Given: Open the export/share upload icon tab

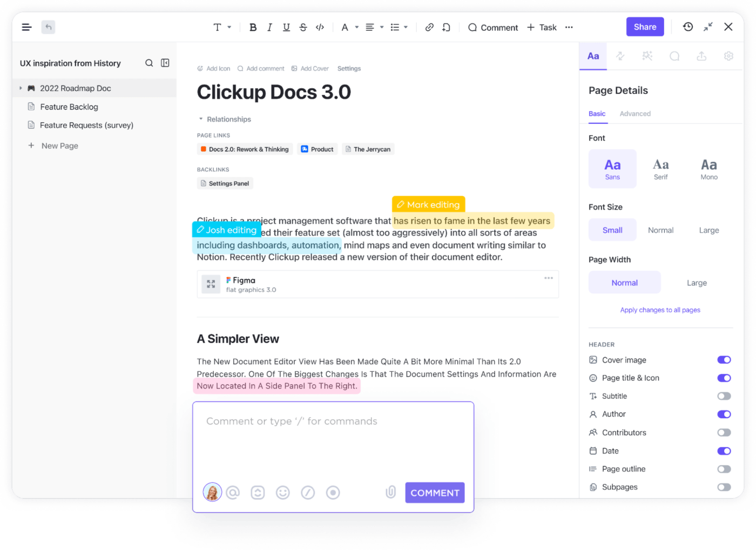Looking at the screenshot, I should [701, 56].
